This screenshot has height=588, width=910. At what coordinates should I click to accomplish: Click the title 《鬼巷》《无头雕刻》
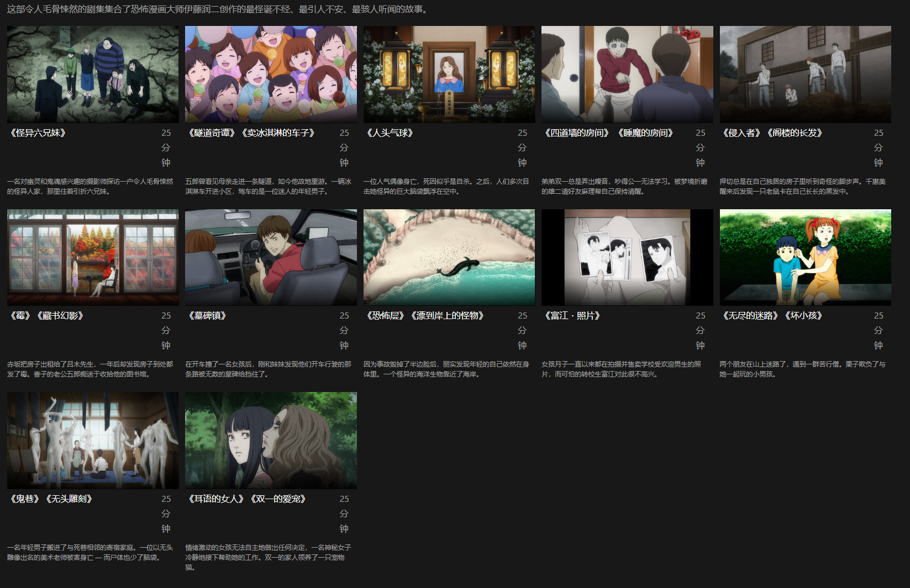coord(51,499)
